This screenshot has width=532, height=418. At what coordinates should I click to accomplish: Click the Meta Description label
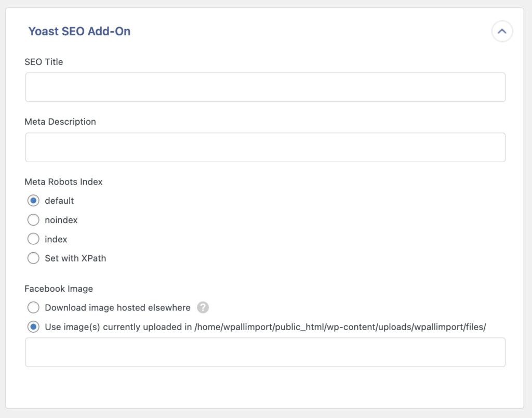coord(60,122)
